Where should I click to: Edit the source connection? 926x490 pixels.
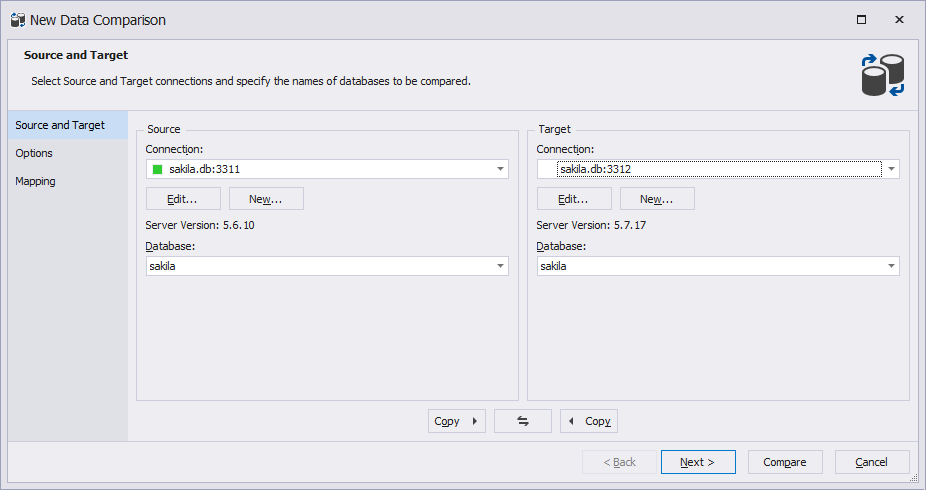183,199
